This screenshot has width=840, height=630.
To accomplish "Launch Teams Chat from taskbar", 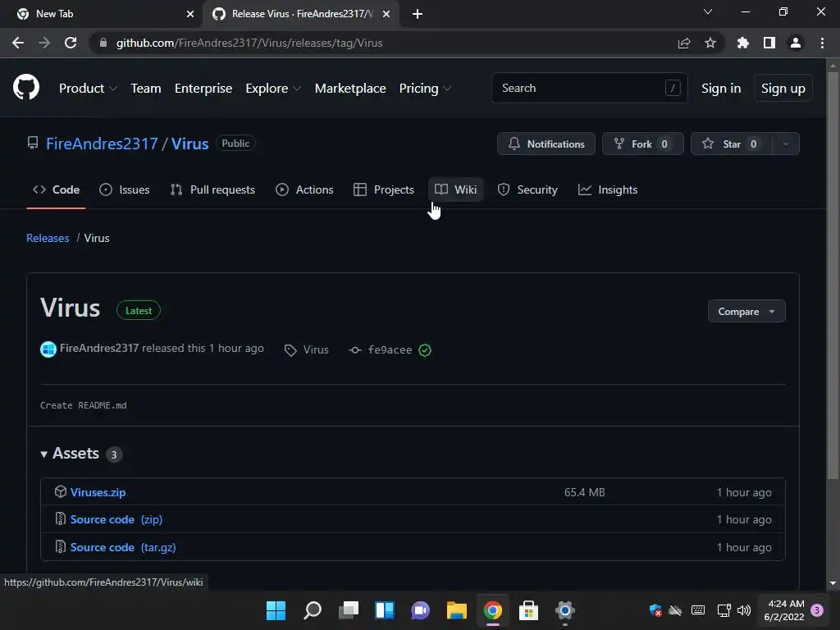I will [x=421, y=610].
